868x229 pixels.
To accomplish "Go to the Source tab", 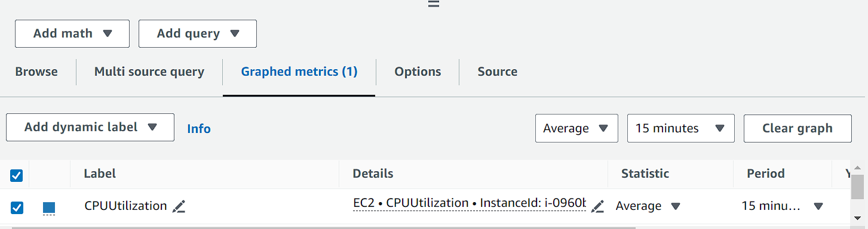I will point(498,72).
